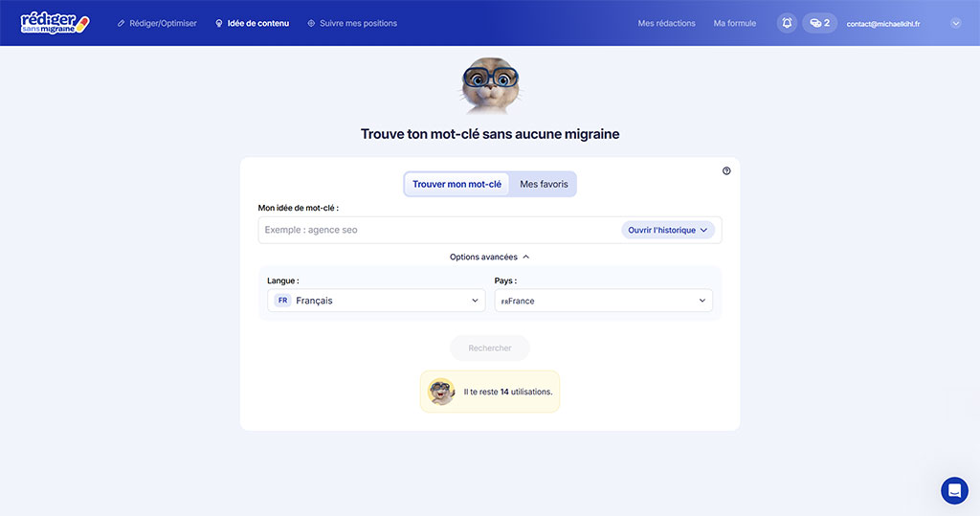
Task: Click the 'Mon idée de mot-clé :' label
Action: pyautogui.click(x=299, y=208)
